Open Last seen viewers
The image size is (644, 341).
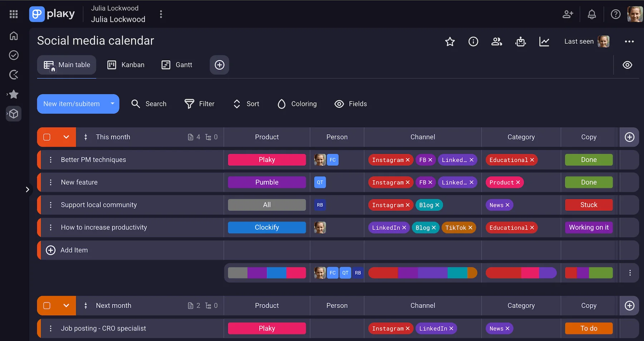pyautogui.click(x=587, y=42)
